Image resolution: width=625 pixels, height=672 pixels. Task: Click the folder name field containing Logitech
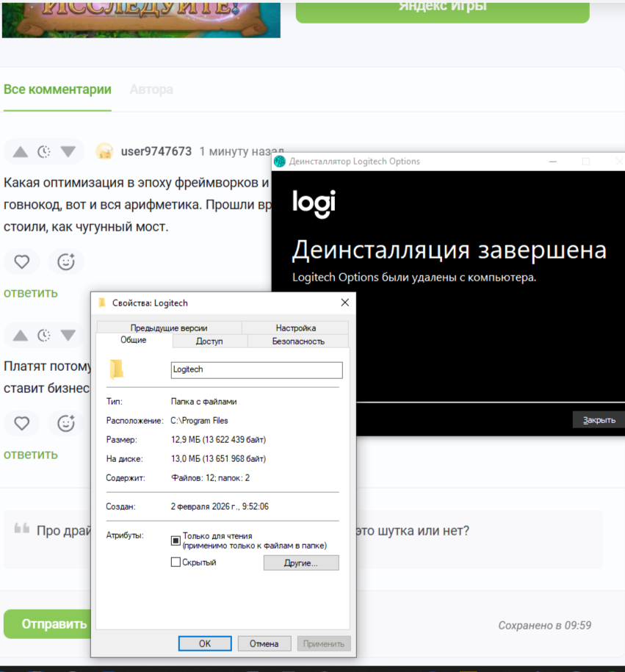point(257,370)
